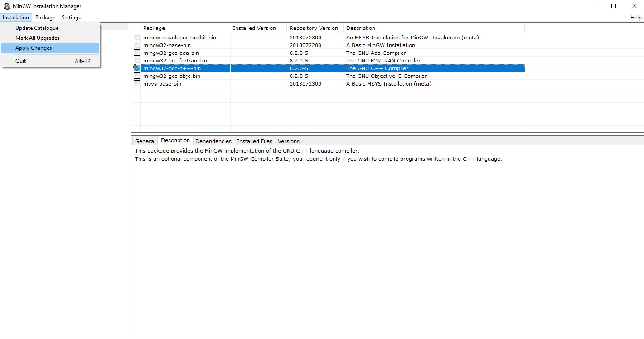Click the marked-for-install icon of mingw32-gcc-g++-bin
Viewport: 644px width, 339px height.
136,68
